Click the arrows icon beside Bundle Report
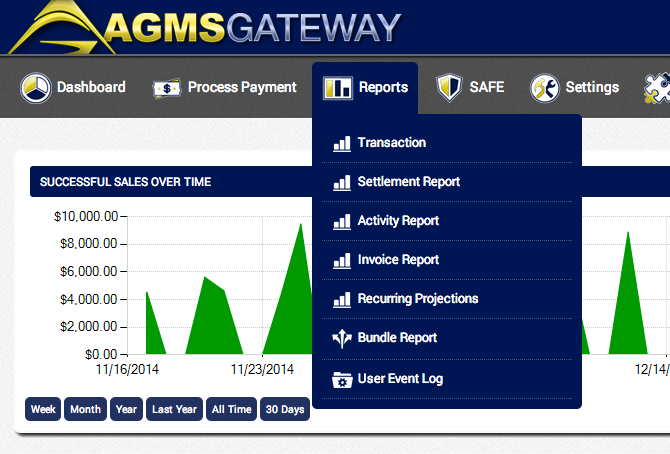The height and width of the screenshot is (454, 670). (342, 339)
